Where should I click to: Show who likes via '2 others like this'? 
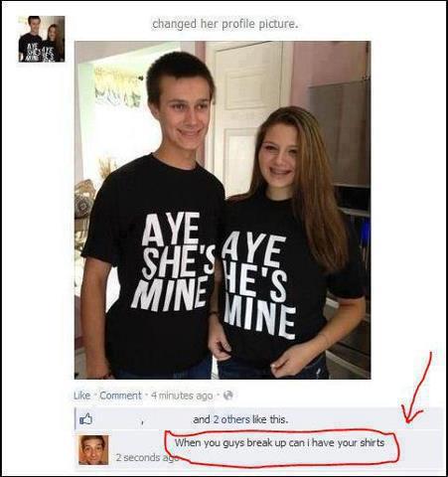tap(240, 419)
